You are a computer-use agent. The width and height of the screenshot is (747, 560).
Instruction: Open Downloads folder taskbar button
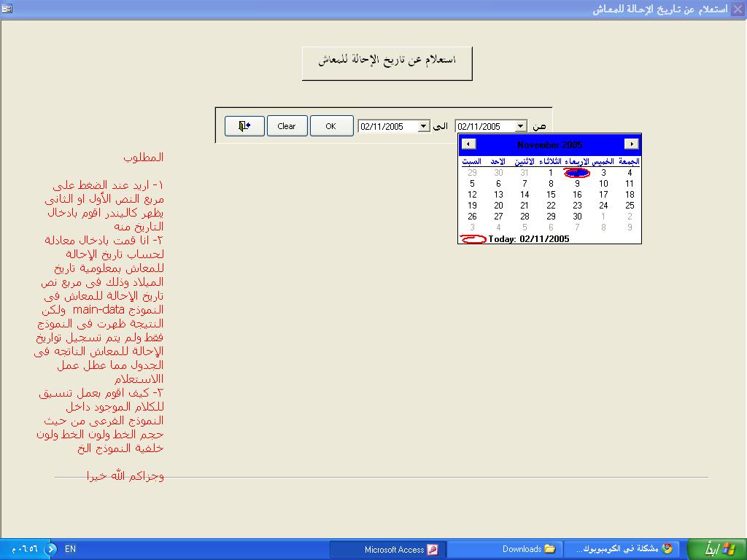(505, 550)
